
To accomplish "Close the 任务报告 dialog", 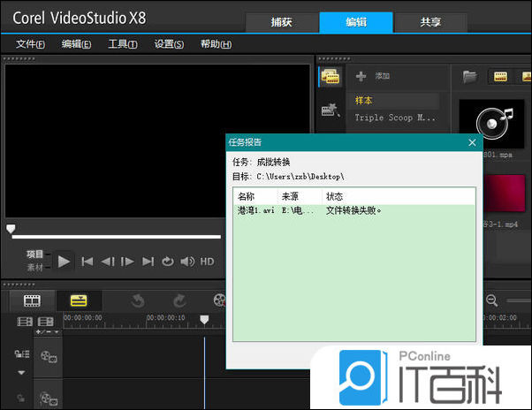I will pyautogui.click(x=472, y=142).
